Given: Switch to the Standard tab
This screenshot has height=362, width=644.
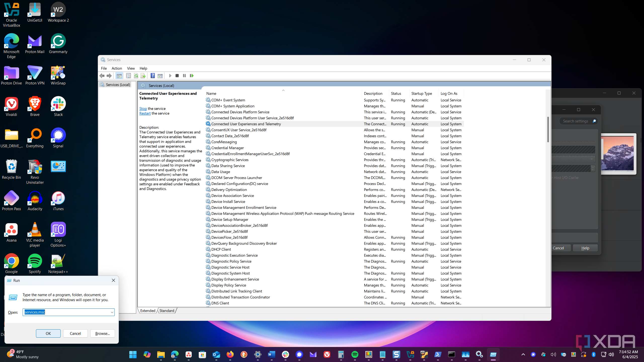Looking at the screenshot, I should click(167, 311).
